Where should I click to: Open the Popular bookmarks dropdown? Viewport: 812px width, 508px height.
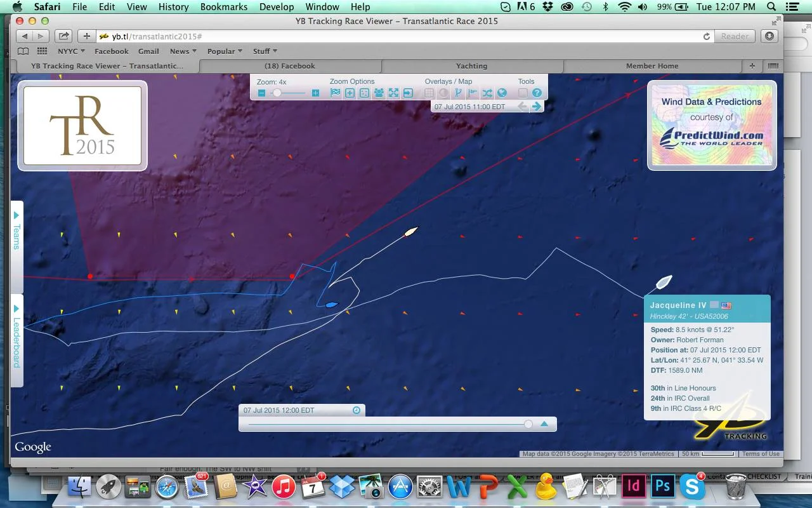tap(223, 51)
